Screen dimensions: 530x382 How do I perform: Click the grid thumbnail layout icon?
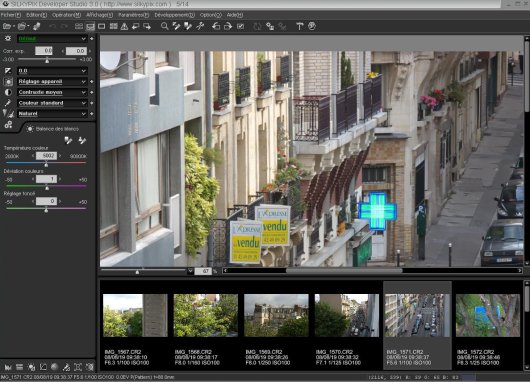pos(114,26)
